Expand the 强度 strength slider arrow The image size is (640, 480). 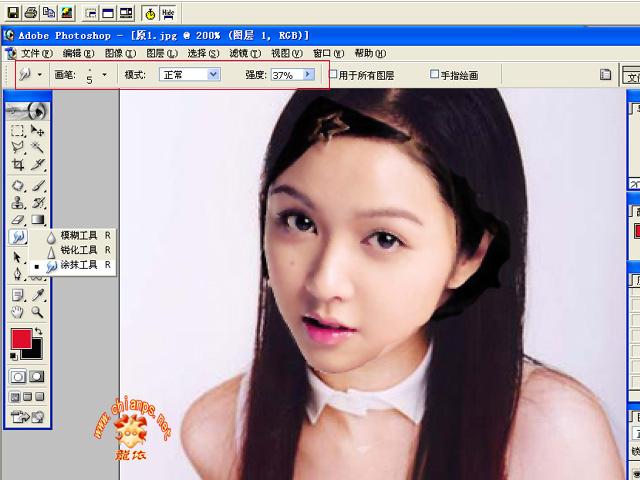coord(309,74)
